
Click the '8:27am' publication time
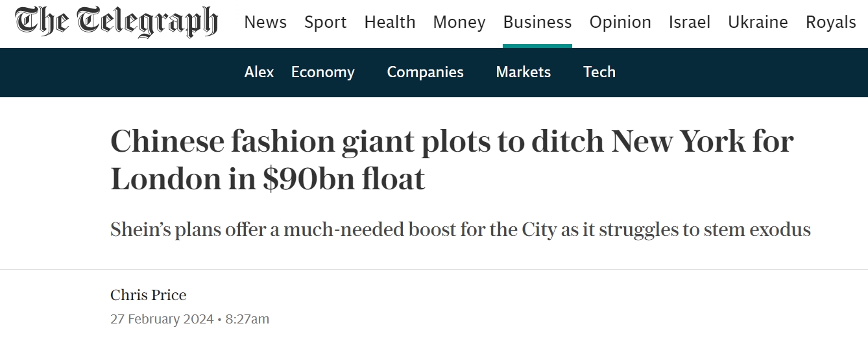coord(247,319)
